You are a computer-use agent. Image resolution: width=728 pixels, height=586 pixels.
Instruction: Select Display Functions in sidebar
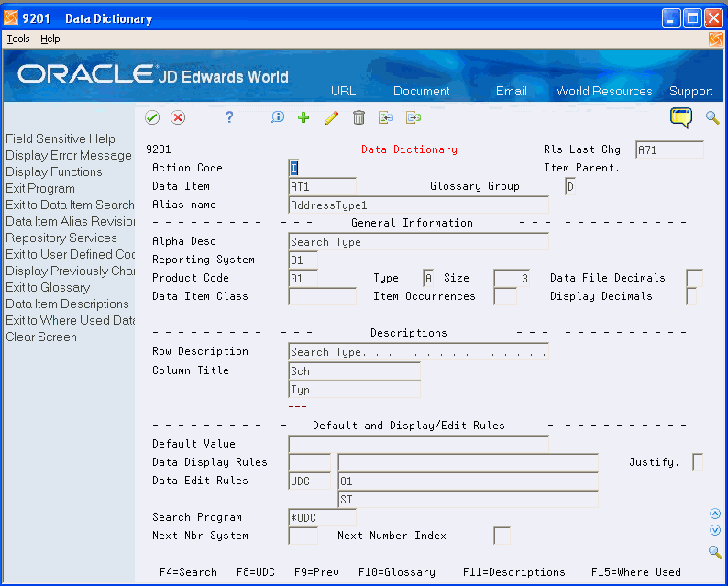[x=54, y=171]
